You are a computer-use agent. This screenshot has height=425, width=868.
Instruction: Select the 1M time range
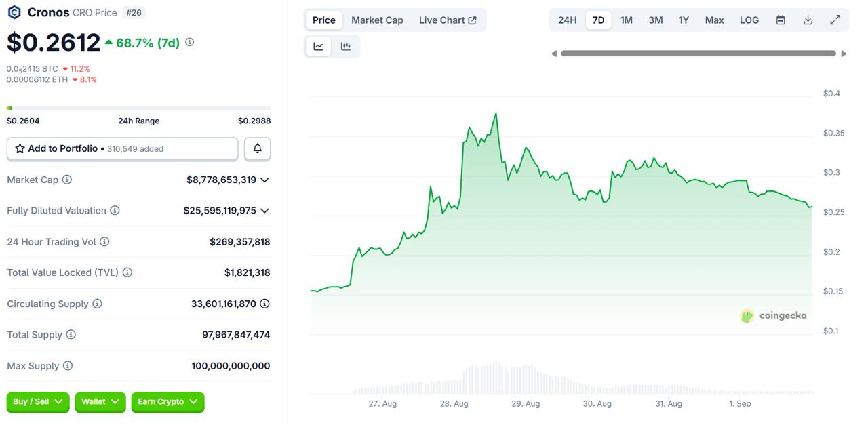(627, 20)
